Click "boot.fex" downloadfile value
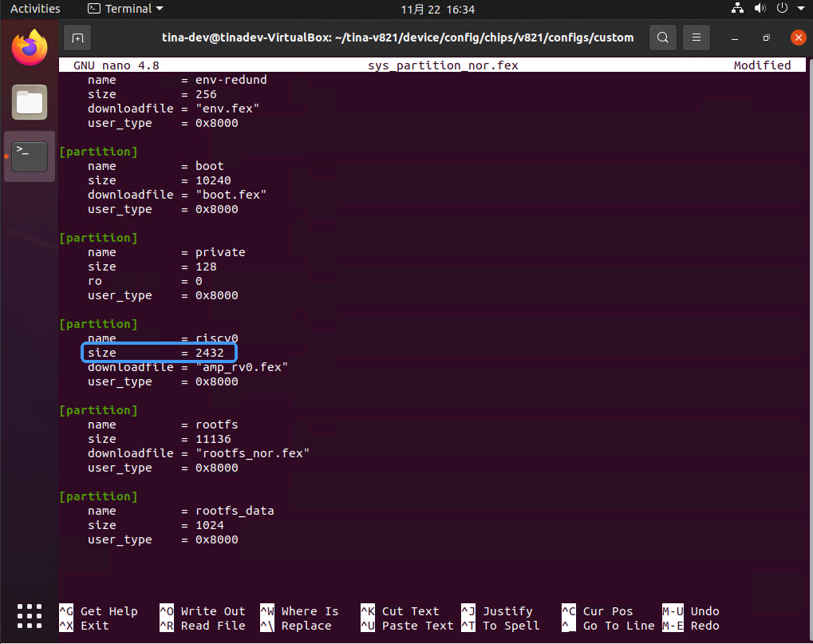 click(x=231, y=195)
